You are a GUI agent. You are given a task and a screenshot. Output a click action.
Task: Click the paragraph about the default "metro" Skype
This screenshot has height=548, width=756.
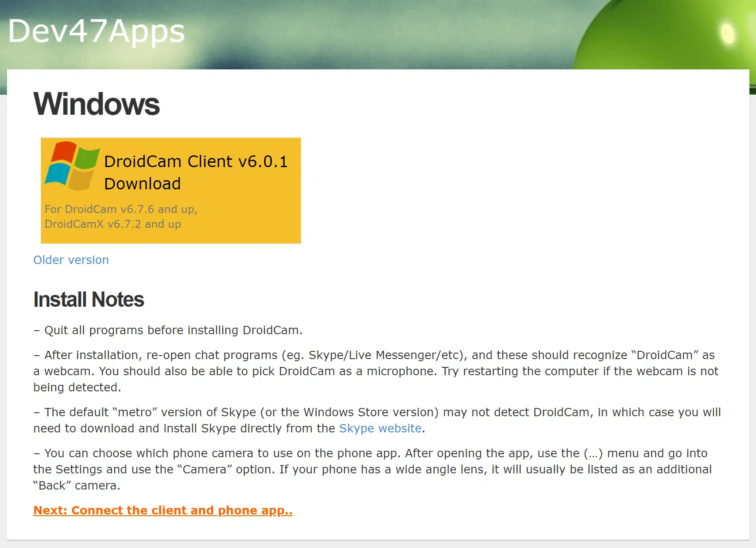click(x=377, y=420)
